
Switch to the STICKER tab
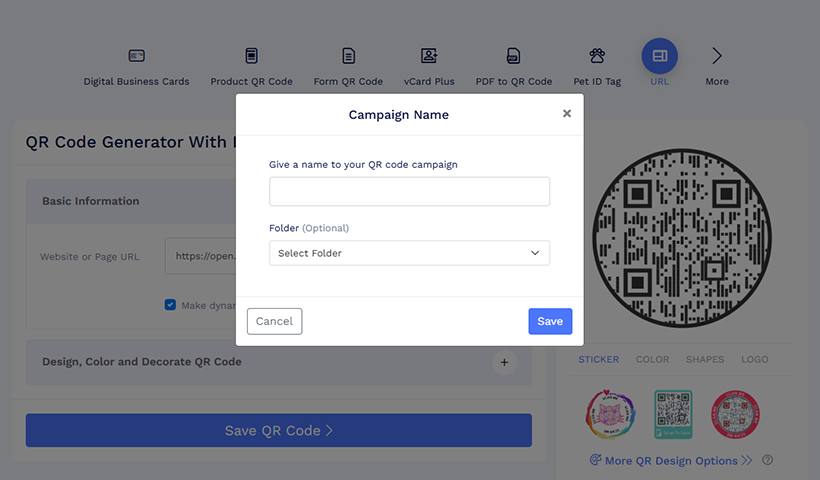599,359
